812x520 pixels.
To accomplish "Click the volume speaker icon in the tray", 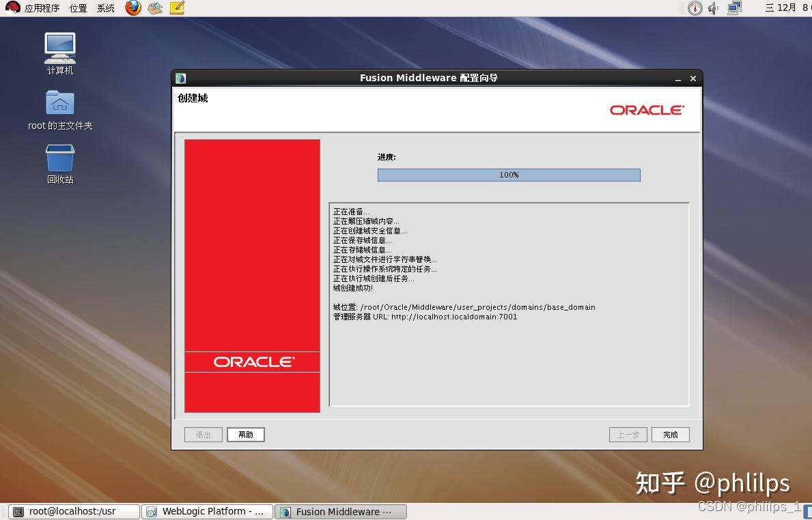I will [714, 8].
